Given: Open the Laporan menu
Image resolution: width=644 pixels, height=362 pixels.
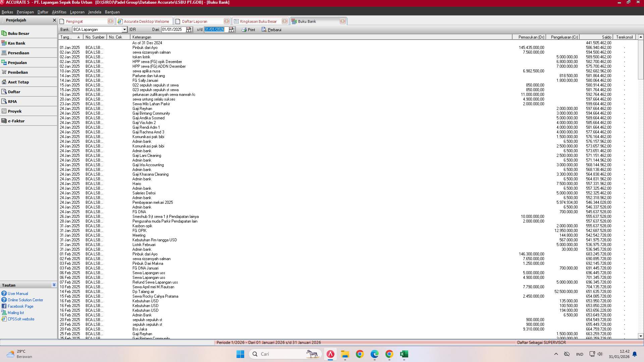Looking at the screenshot, I should pyautogui.click(x=77, y=12).
